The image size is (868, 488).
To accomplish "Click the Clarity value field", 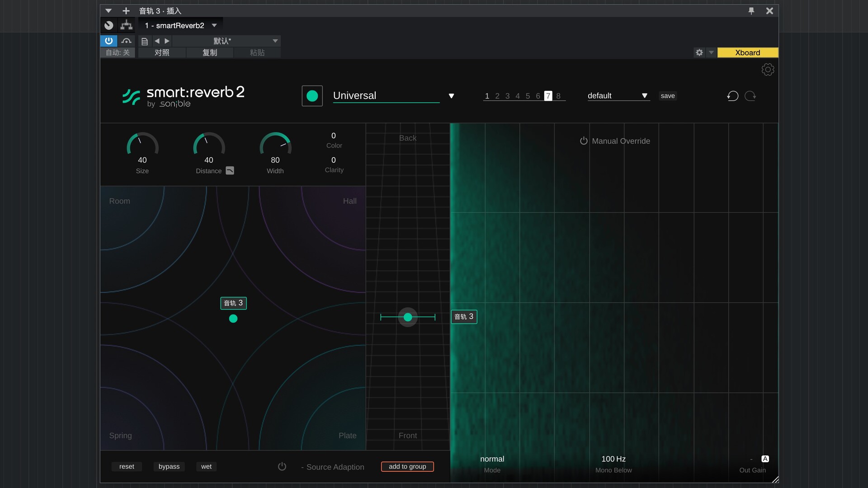I will 334,160.
